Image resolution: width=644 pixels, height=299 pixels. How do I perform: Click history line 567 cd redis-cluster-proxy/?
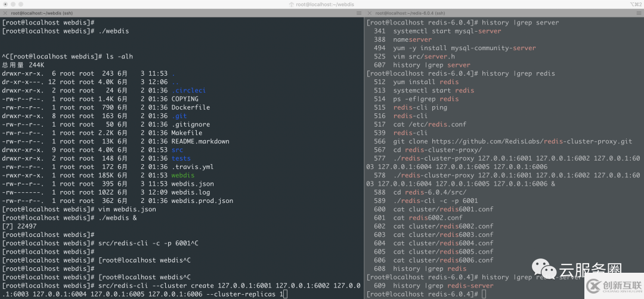coord(428,150)
